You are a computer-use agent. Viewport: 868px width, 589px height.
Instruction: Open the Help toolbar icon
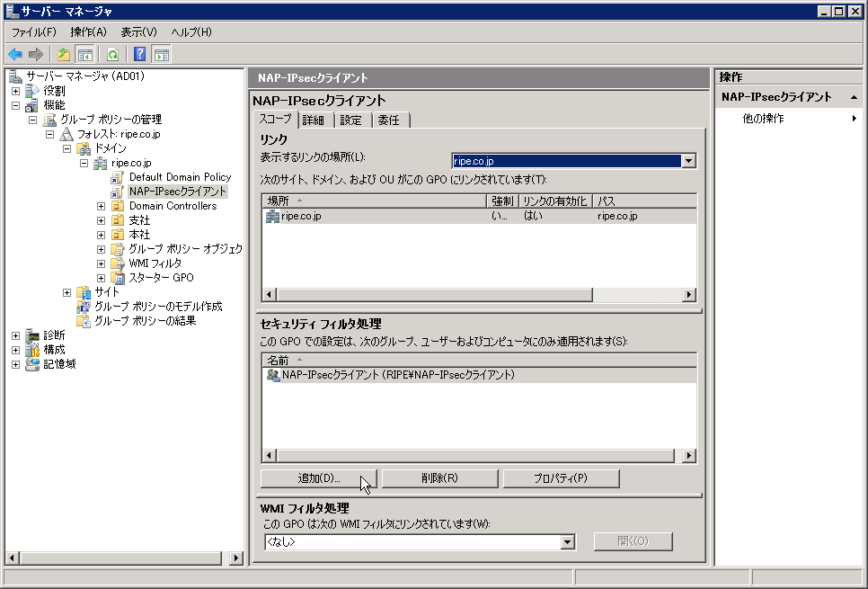click(x=140, y=54)
